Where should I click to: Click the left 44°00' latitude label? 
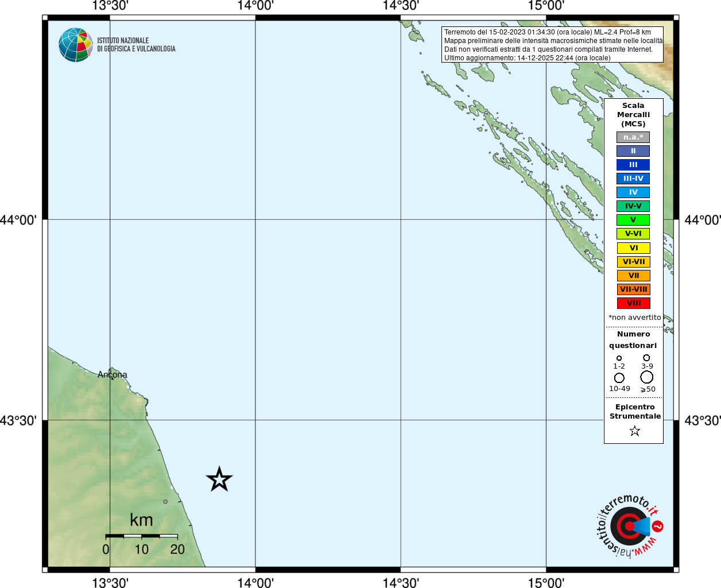pyautogui.click(x=18, y=220)
